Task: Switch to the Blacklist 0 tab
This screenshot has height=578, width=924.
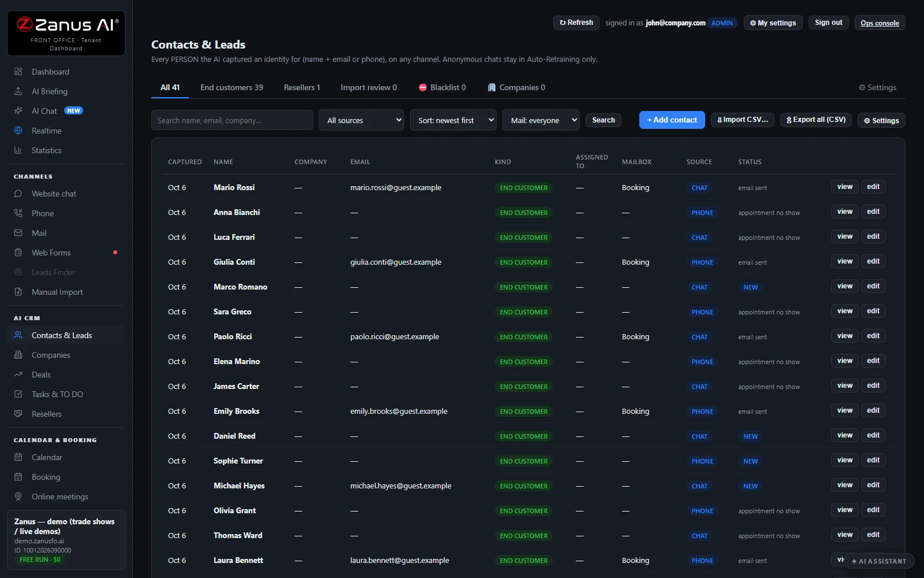Action: tap(442, 87)
